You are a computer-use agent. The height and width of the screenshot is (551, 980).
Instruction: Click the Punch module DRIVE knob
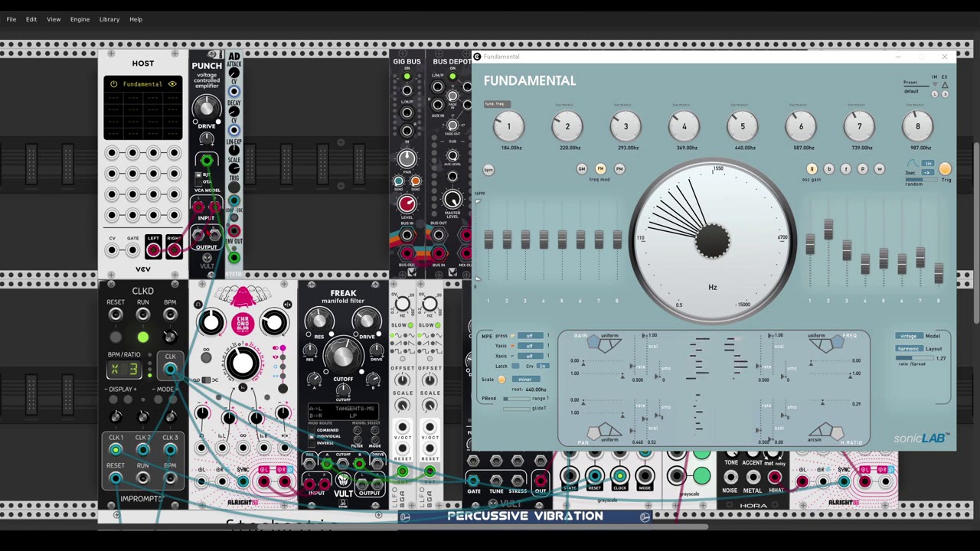point(207,109)
